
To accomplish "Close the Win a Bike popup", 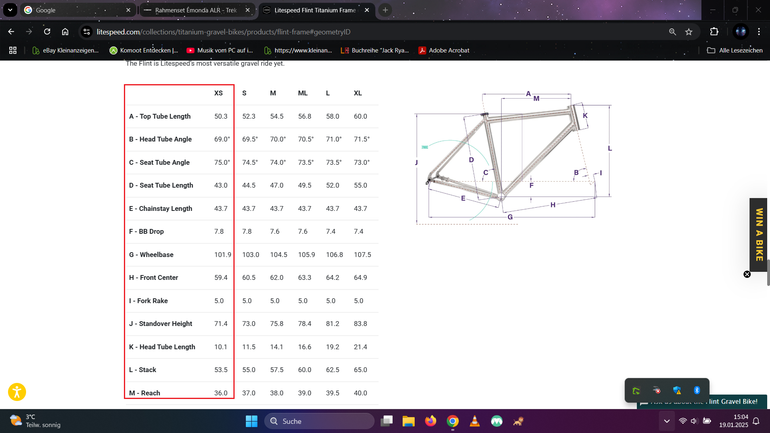I will coord(747,274).
